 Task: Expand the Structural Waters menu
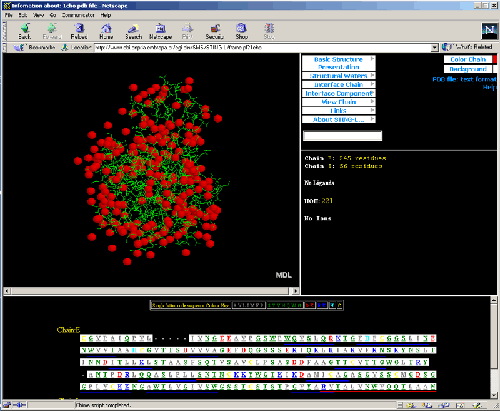coord(339,76)
